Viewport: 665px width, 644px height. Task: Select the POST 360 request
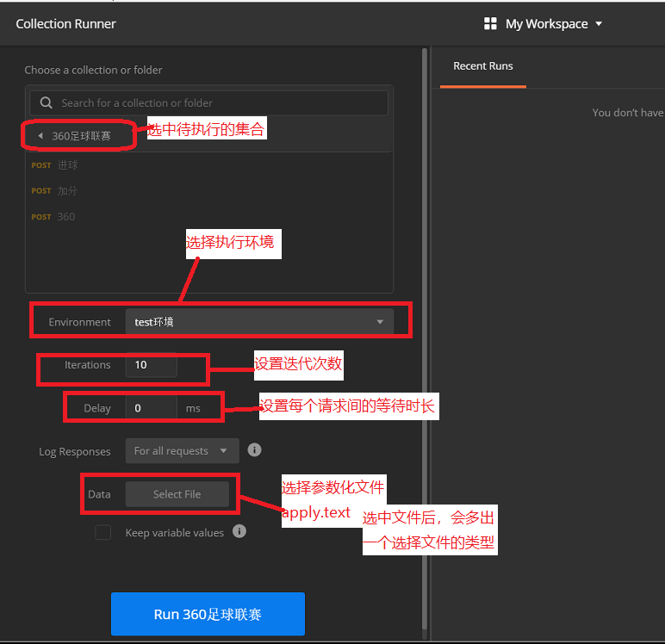coord(53,217)
